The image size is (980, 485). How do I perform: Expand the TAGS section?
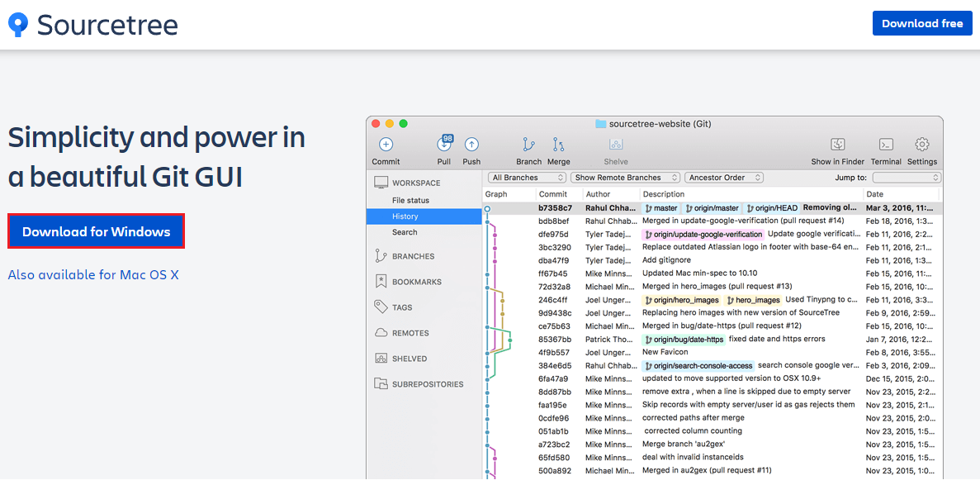tap(402, 308)
